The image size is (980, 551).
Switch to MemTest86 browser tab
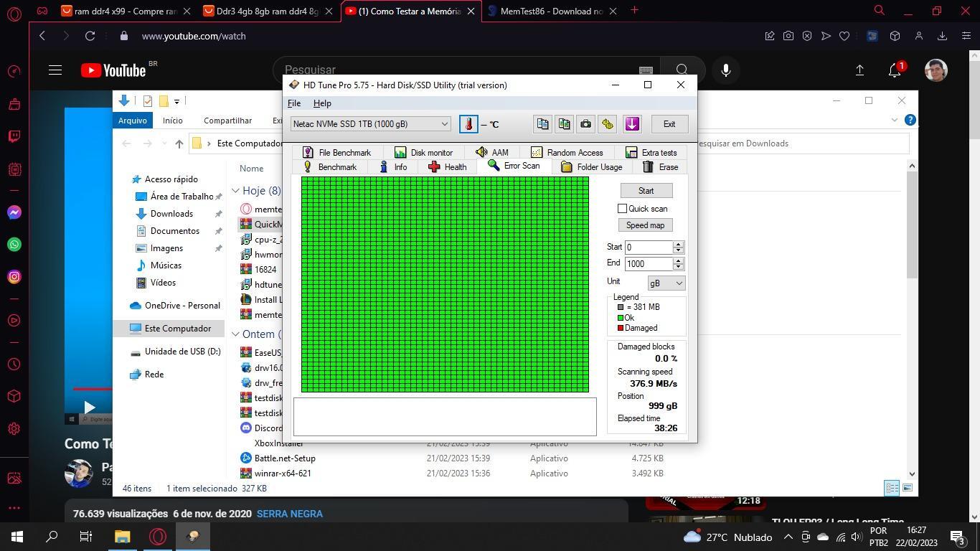pyautogui.click(x=551, y=11)
